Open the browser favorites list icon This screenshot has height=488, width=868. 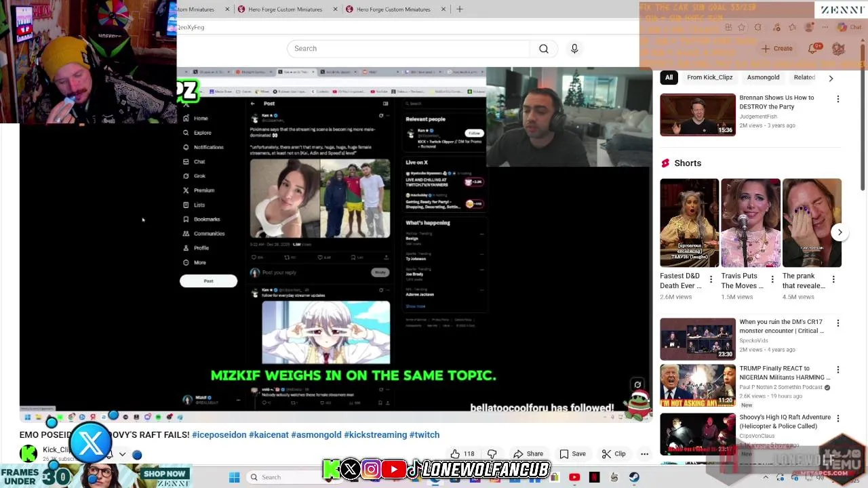point(793,27)
